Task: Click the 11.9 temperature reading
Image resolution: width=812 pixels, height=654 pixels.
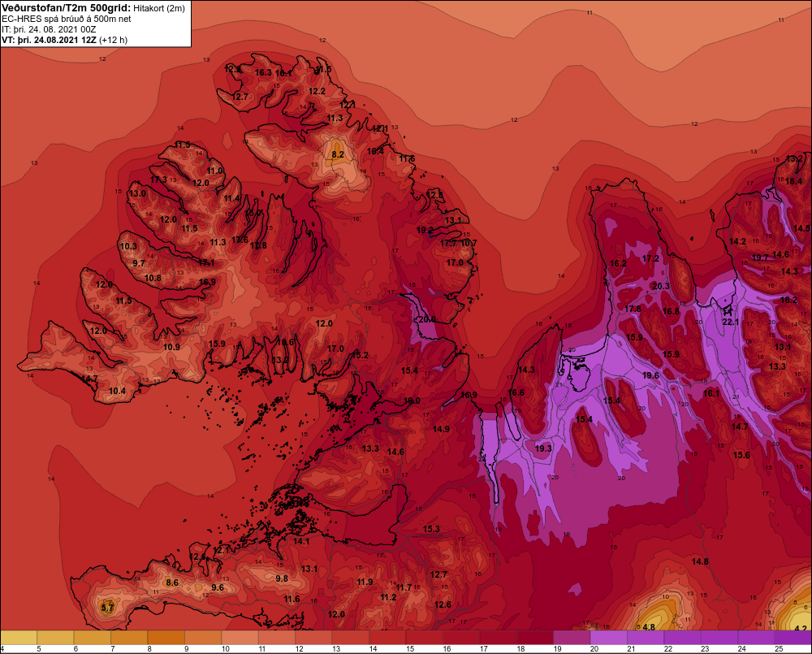Action: pyautogui.click(x=365, y=582)
